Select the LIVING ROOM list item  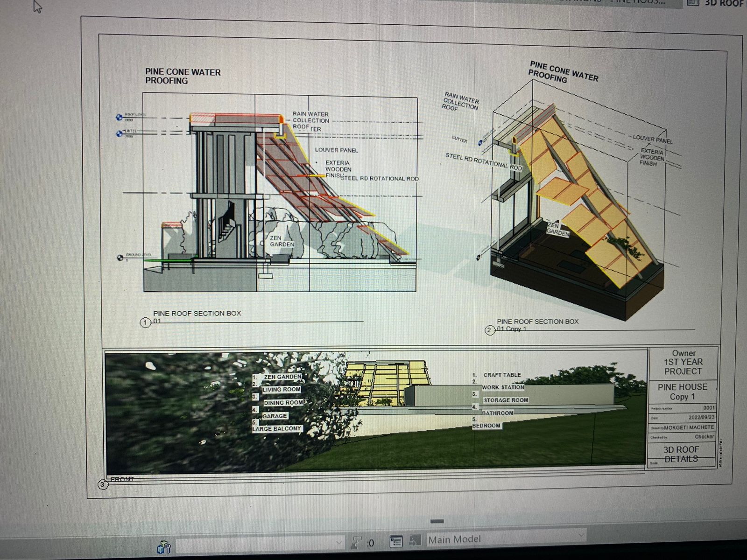(281, 389)
